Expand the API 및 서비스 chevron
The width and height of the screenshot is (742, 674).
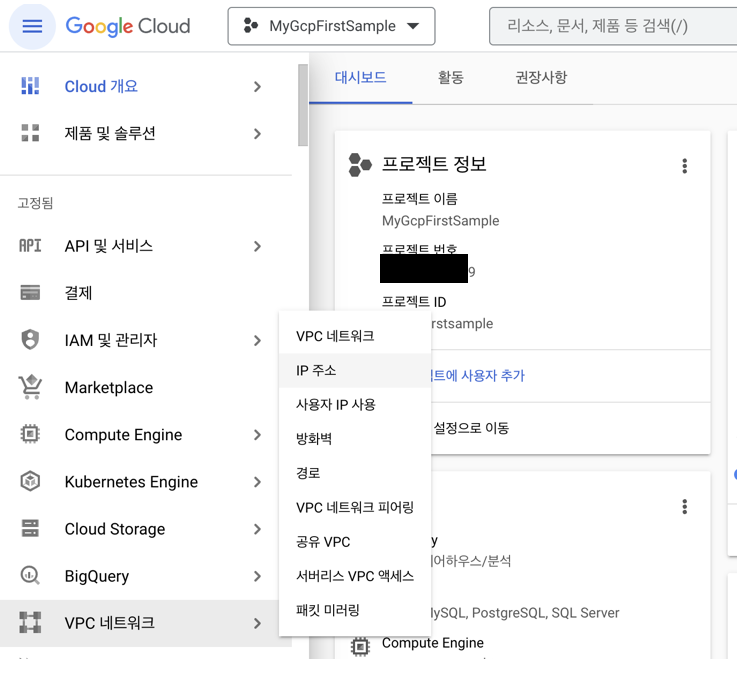(257, 246)
